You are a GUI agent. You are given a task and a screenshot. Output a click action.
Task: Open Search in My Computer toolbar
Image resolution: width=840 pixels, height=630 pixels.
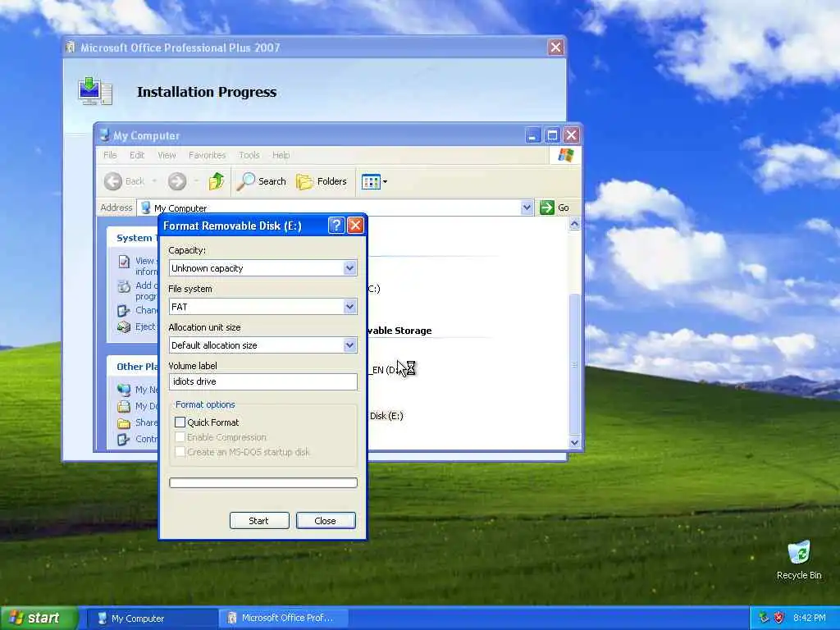pyautogui.click(x=262, y=181)
